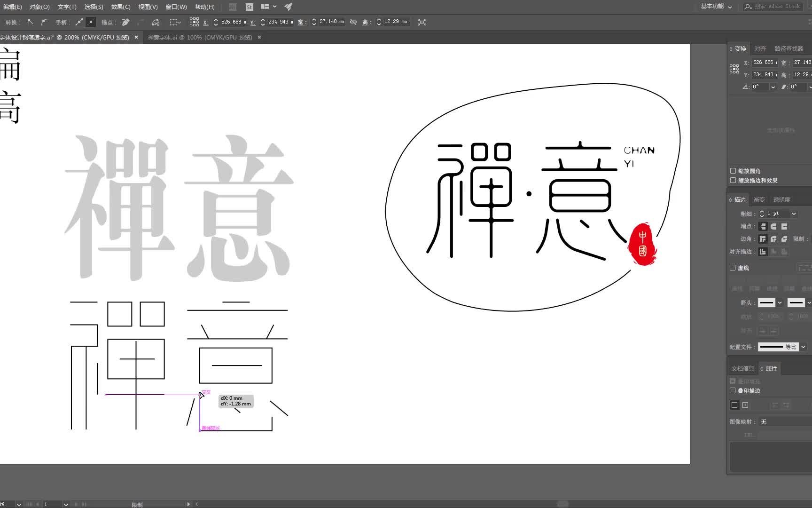
Task: Close the 字体设计钢笔造字.ai document tab
Action: 136,37
